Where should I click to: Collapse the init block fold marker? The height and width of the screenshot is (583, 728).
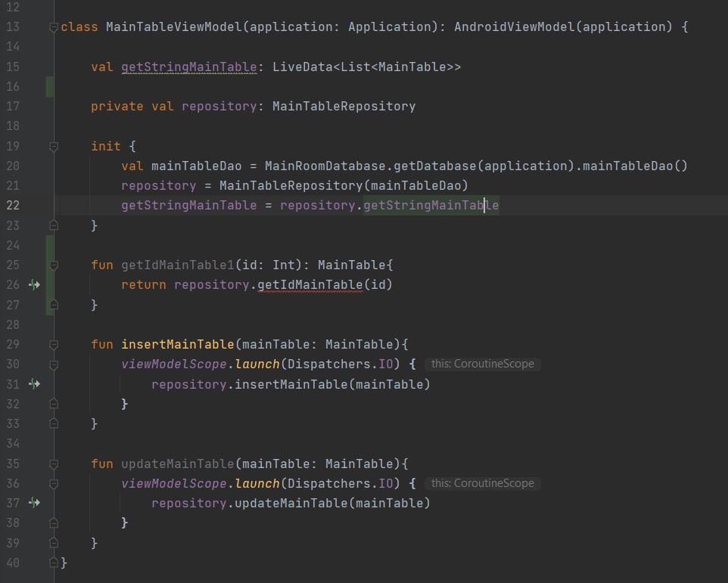coord(54,147)
